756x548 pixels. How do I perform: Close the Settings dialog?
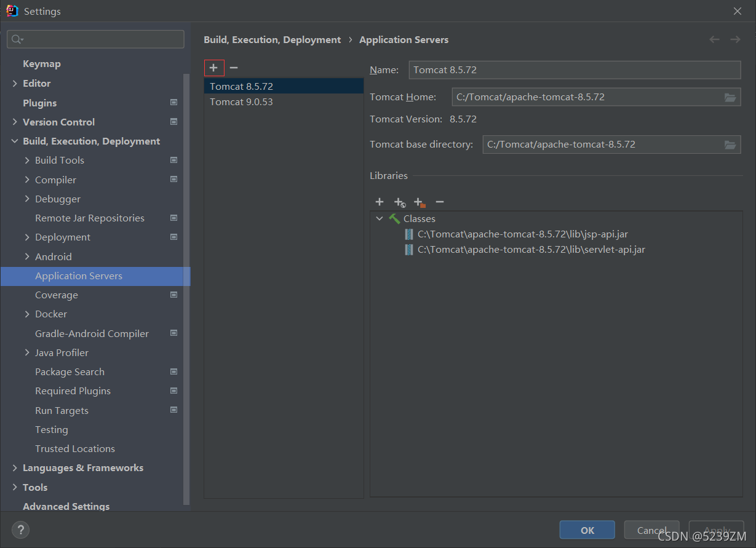tap(738, 11)
